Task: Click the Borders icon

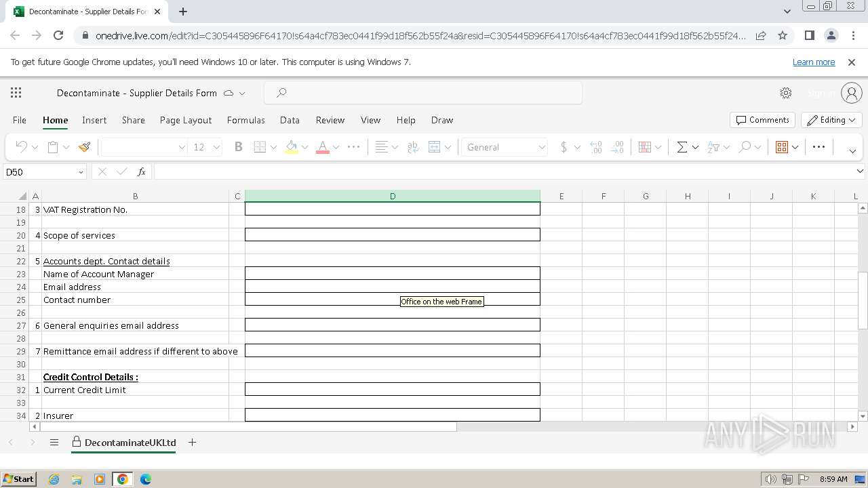Action: point(260,147)
